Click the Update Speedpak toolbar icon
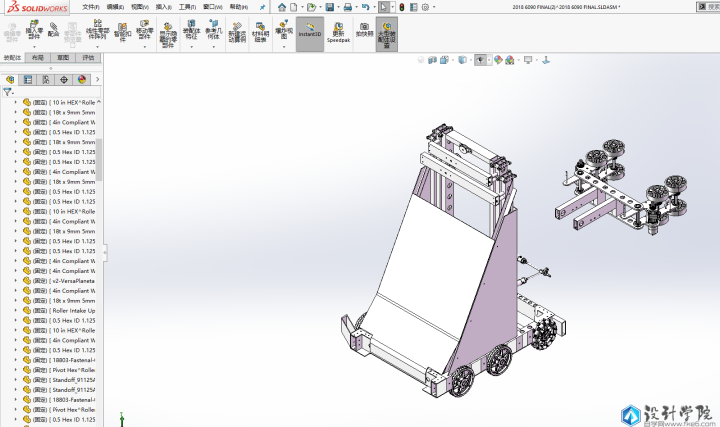Screen dimensions: 720x427 339,32
